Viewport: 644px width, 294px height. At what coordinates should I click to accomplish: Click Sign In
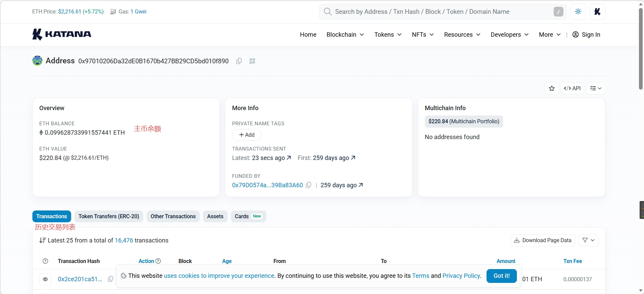point(591,35)
